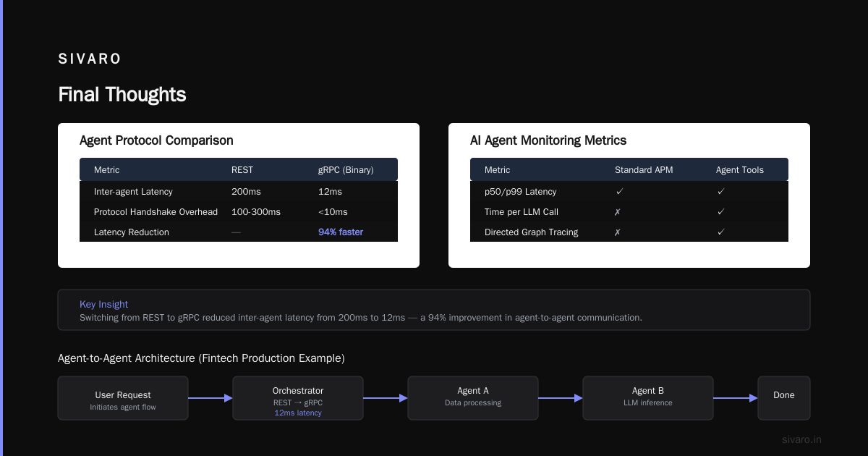
Task: Open the sivaro.in link
Action: [x=802, y=439]
